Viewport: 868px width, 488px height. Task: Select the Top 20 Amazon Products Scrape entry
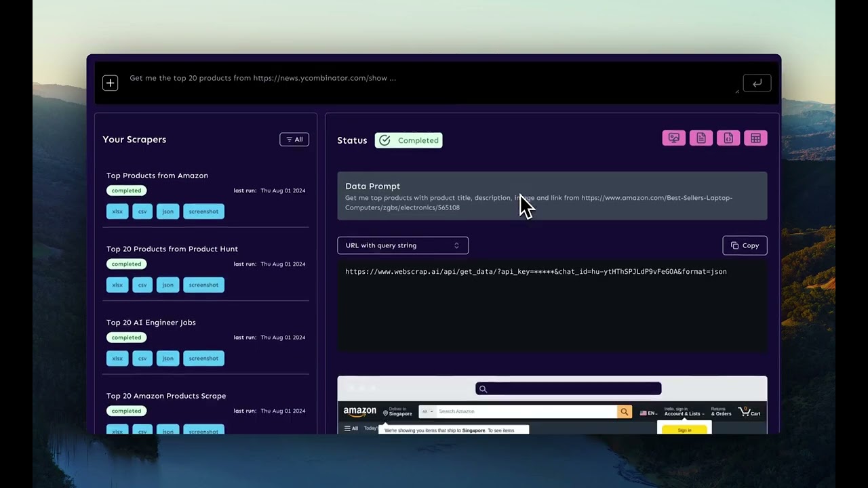[x=166, y=396]
